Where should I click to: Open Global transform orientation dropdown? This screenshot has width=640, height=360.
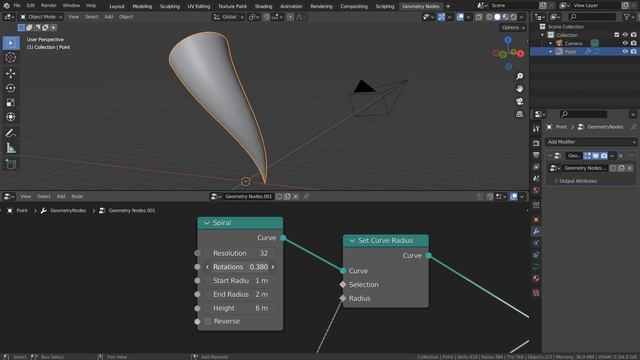[x=229, y=17]
